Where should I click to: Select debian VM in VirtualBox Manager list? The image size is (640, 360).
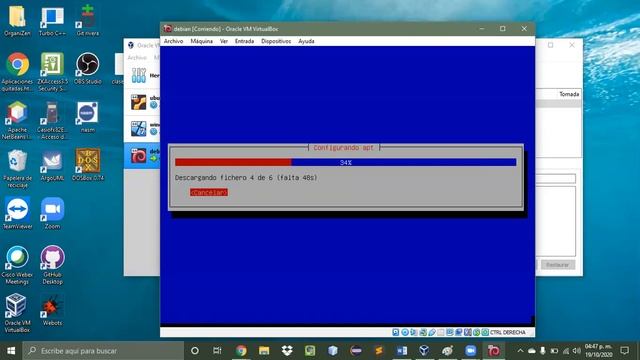coord(142,156)
